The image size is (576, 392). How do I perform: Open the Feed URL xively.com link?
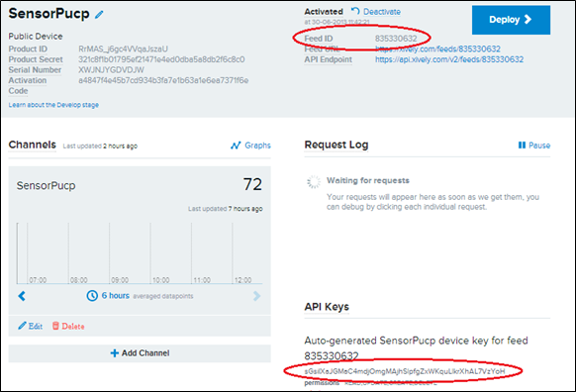(x=437, y=49)
